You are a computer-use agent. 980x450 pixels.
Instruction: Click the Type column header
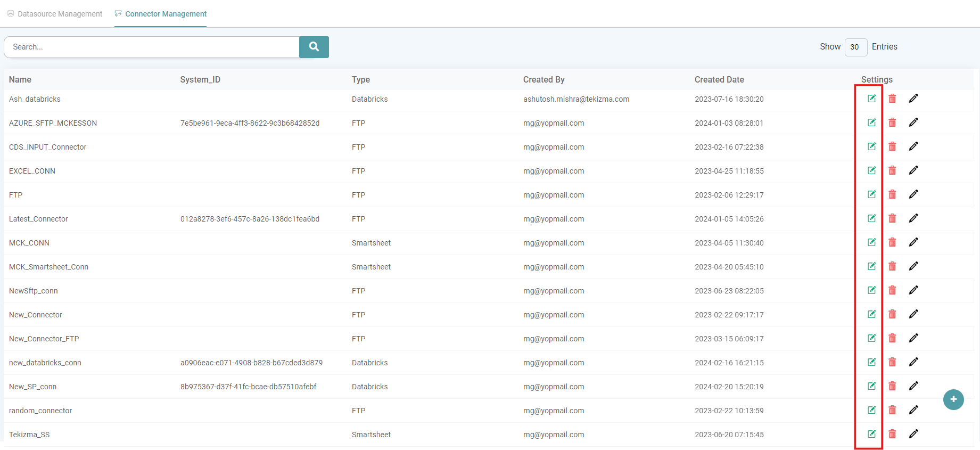coord(361,79)
